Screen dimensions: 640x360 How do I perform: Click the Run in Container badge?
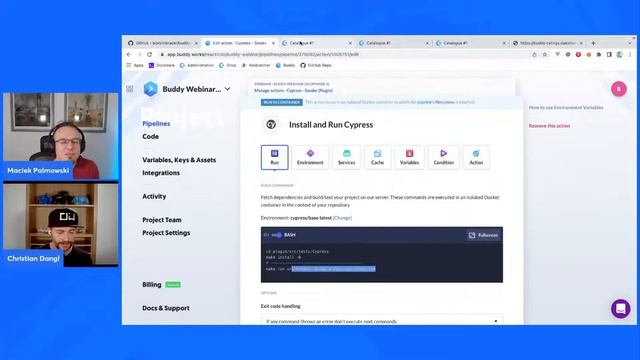click(282, 102)
